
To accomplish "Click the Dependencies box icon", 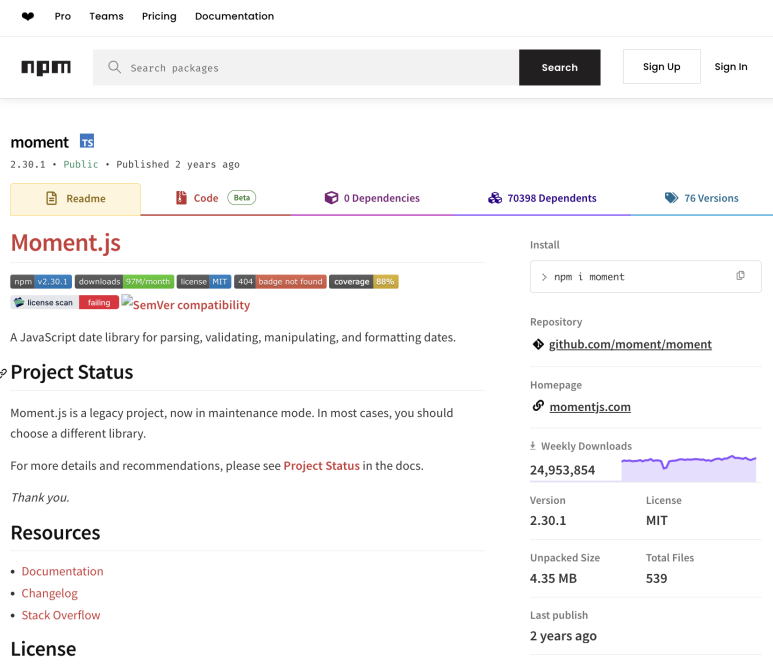I will 331,198.
